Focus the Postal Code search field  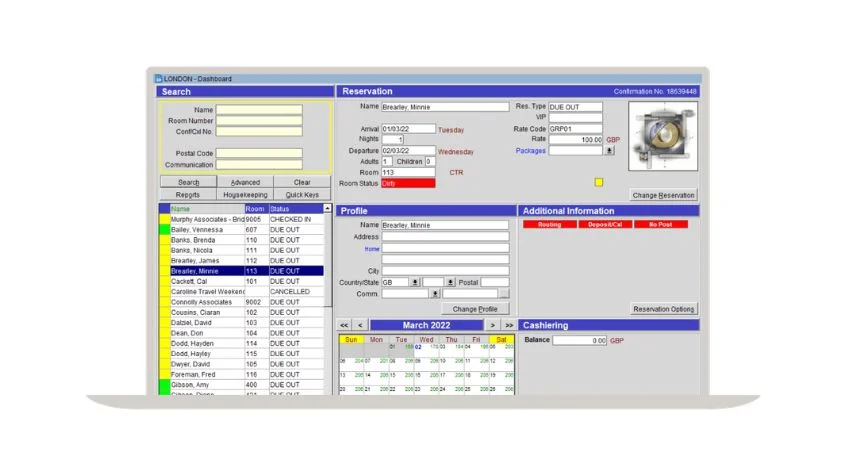click(259, 153)
